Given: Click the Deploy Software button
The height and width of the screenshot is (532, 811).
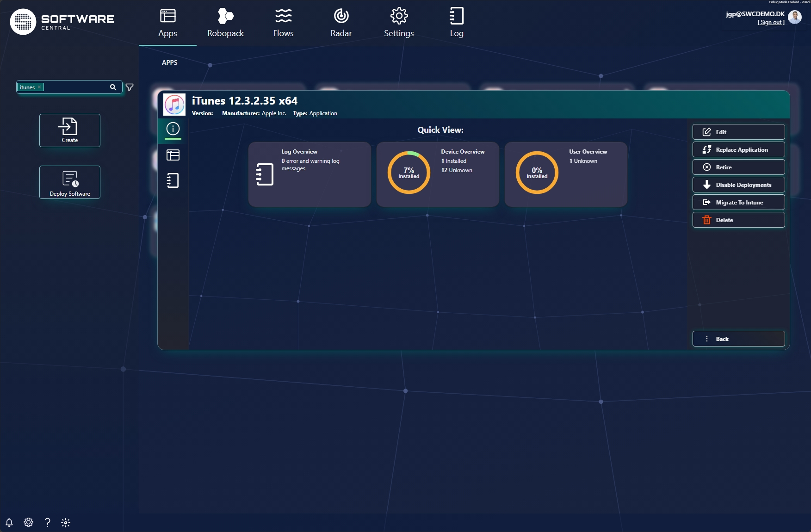Looking at the screenshot, I should point(70,182).
